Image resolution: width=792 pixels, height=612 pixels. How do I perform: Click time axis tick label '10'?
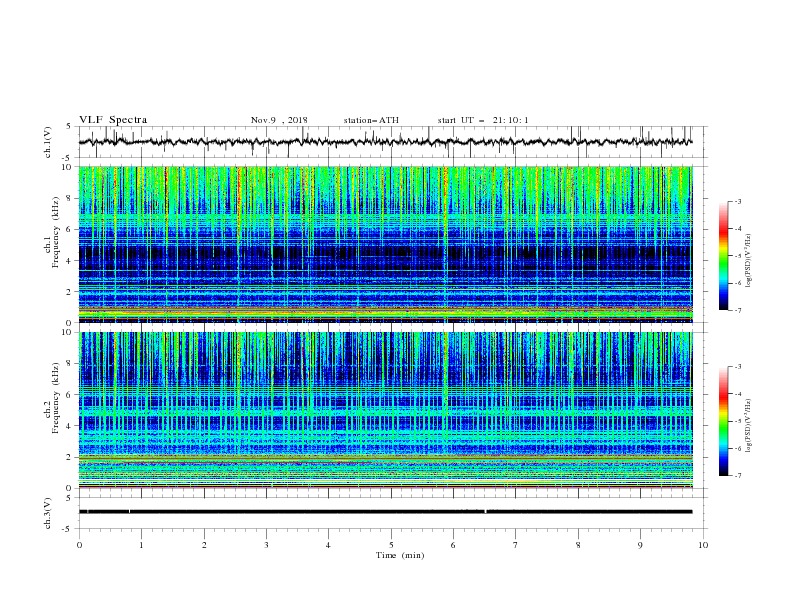[703, 545]
